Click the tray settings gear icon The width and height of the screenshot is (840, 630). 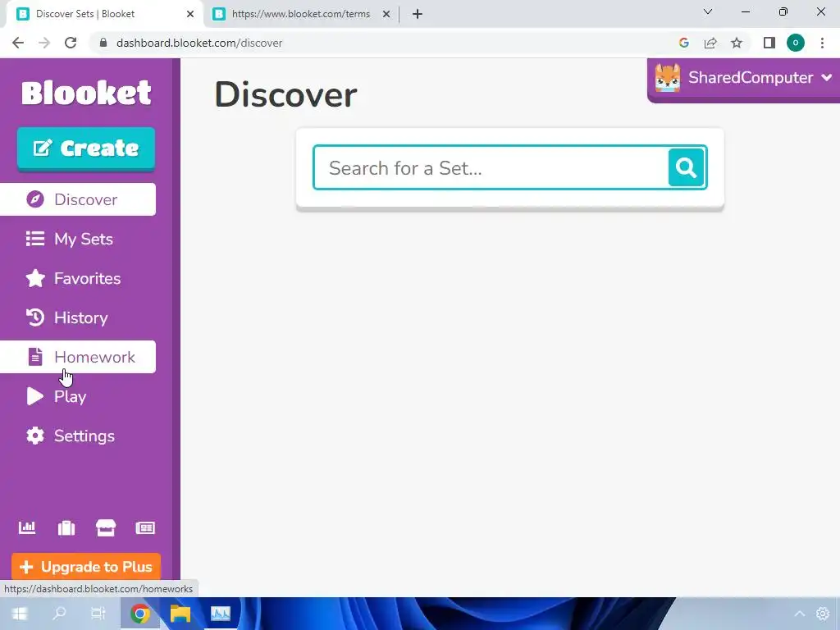[823, 614]
